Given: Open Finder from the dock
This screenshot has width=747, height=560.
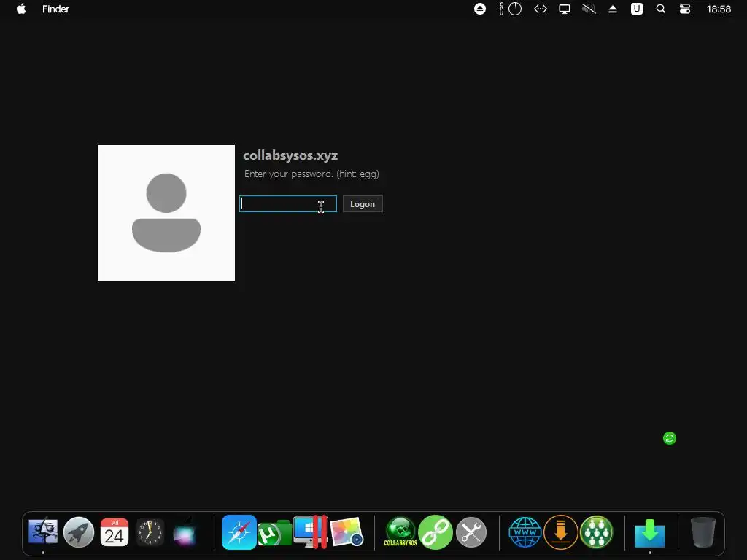Looking at the screenshot, I should (x=43, y=532).
